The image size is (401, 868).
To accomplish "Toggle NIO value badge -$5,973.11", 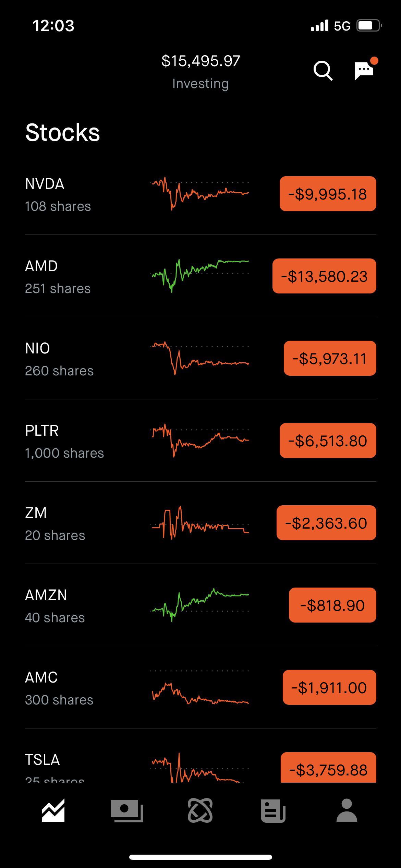I will [x=330, y=358].
